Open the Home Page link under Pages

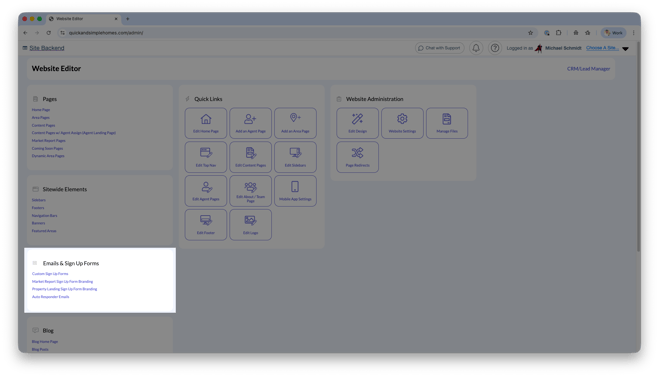coord(41,110)
